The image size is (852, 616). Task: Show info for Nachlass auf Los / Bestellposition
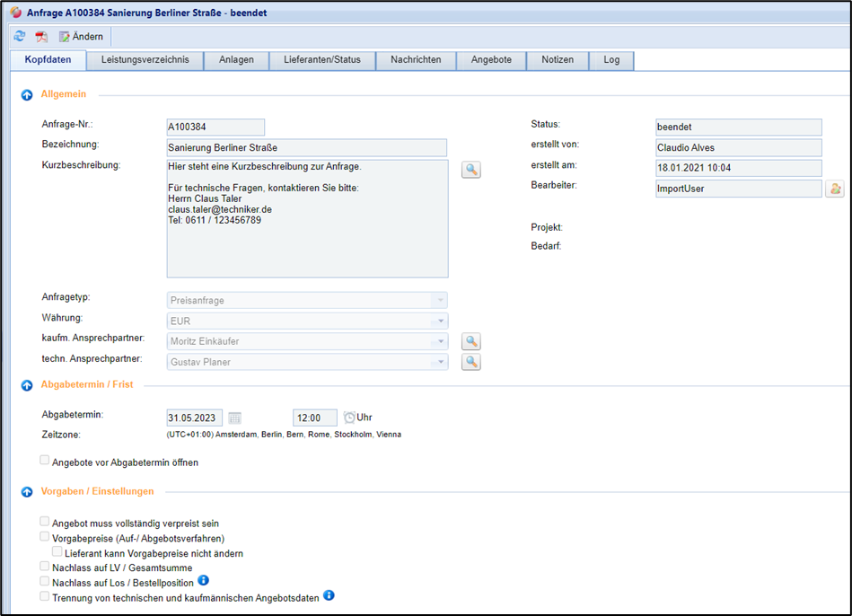[203, 581]
